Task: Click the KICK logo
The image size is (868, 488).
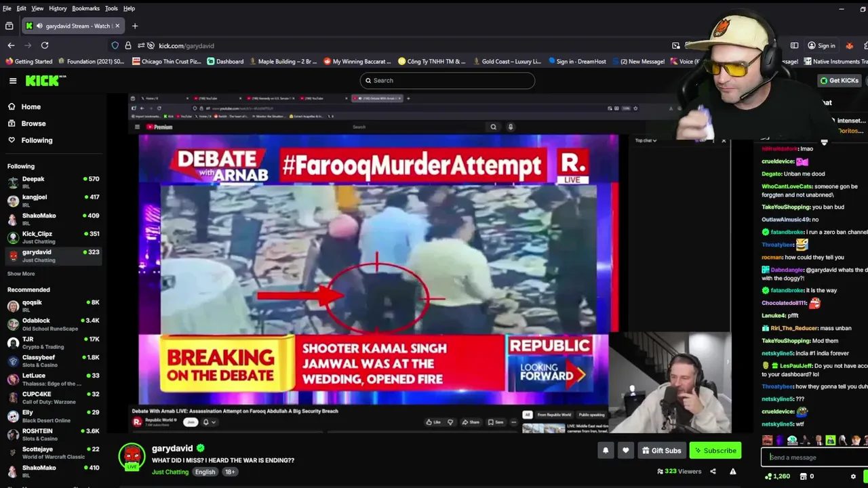Action: (46, 81)
